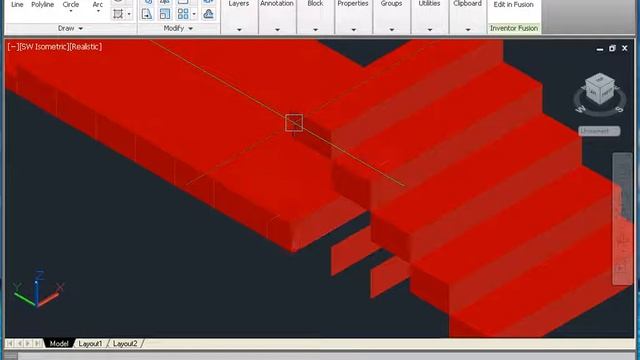Open the Unnamed UCS dropdown below ViewCube
This screenshot has width=640, height=360.
[599, 131]
